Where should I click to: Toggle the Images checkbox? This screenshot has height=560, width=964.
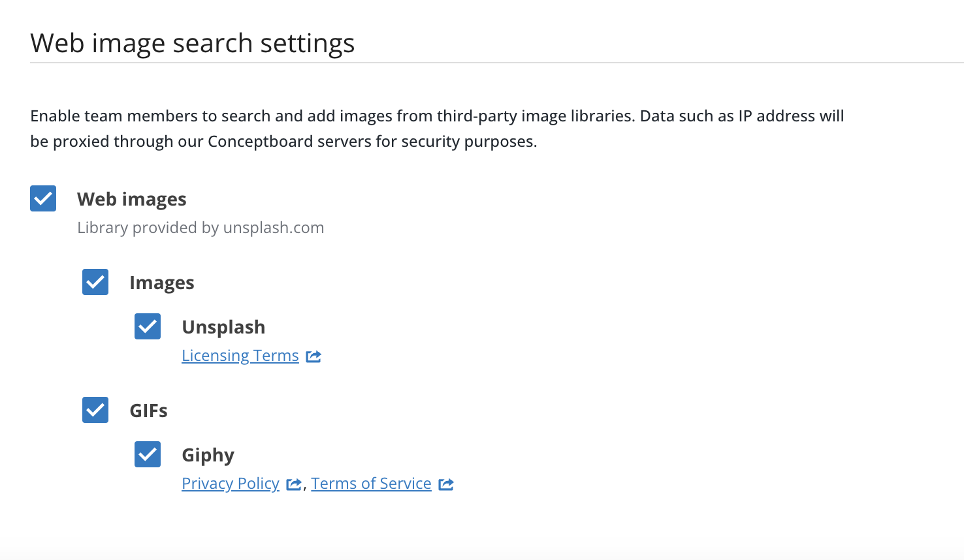coord(95,282)
